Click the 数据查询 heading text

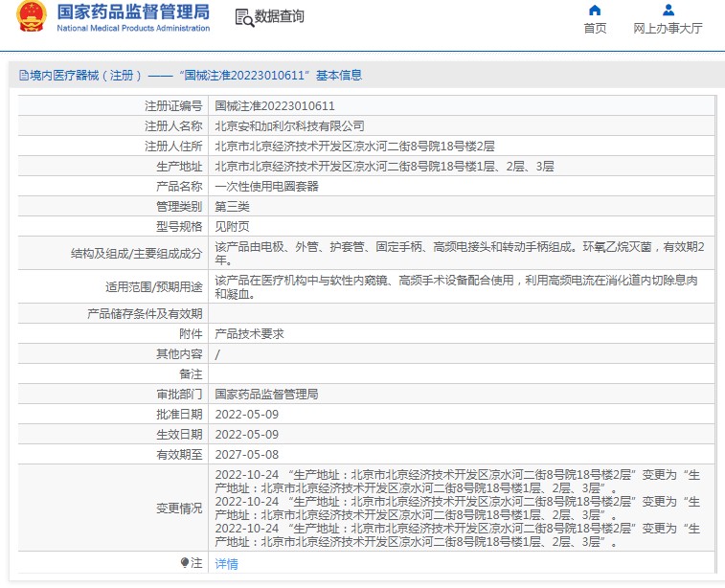280,17
